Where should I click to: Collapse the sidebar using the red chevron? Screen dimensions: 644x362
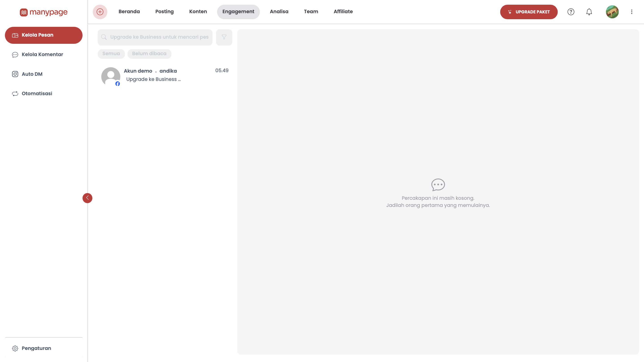click(87, 198)
